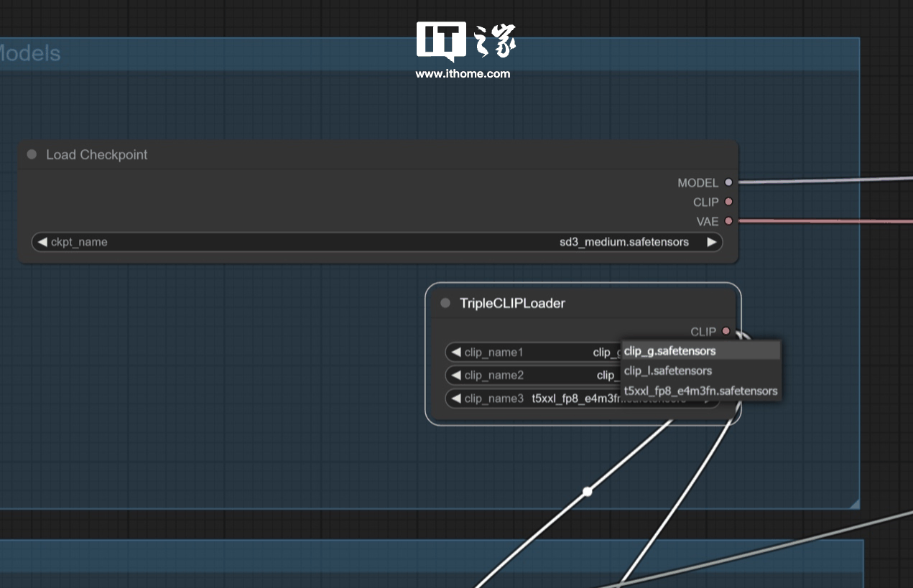913x588 pixels.
Task: Click the midpoint dot on the white link
Action: 587,492
